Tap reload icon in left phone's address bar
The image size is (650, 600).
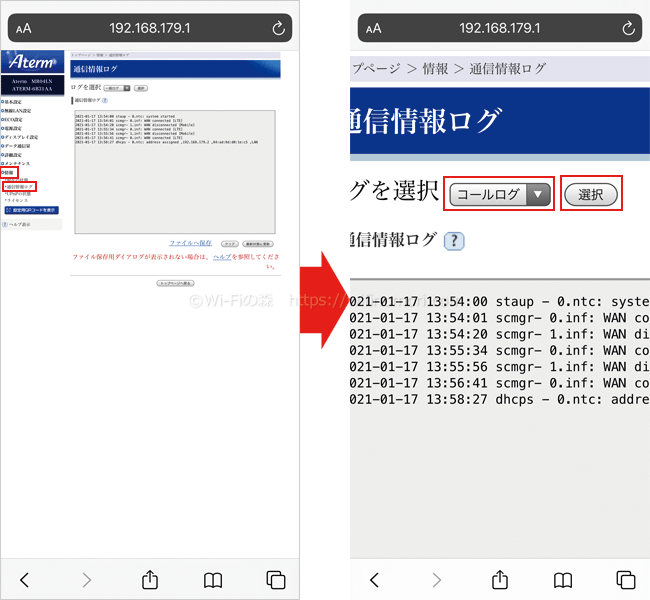(x=278, y=28)
